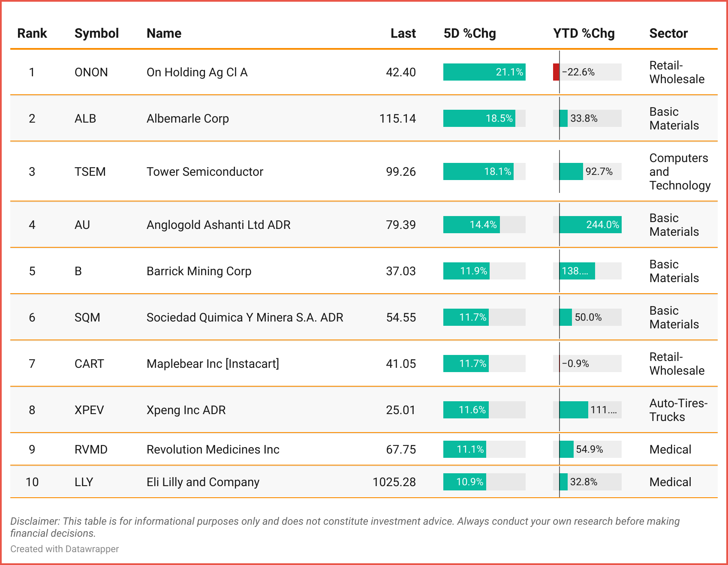Screen dimensions: 728x565
Task: Click Revolution Medicines 11.1% bar
Action: (464, 449)
